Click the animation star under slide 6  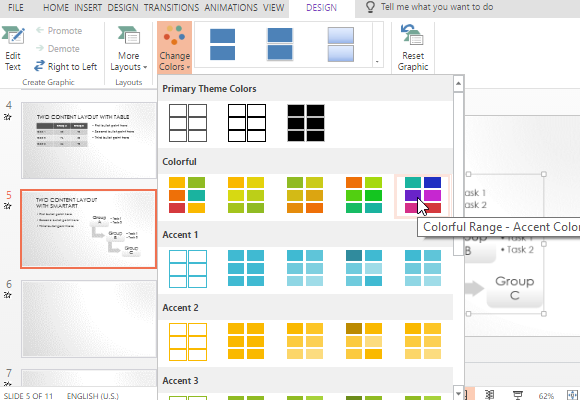8,295
